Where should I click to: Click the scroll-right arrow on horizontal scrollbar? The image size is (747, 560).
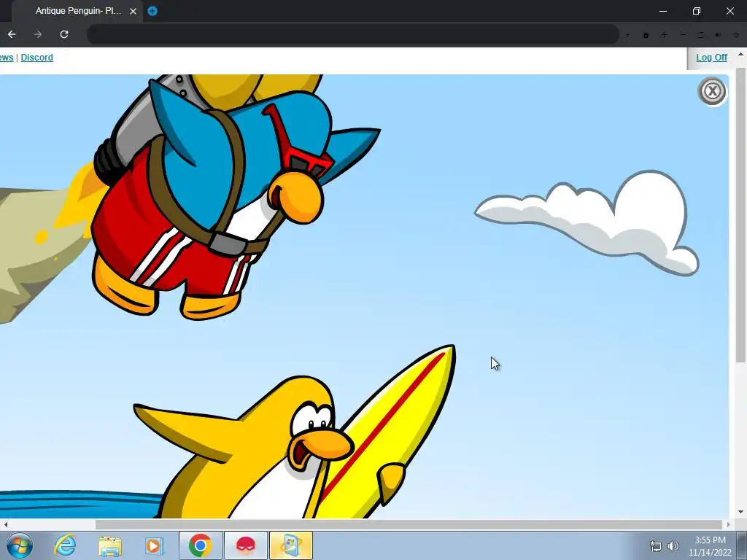pyautogui.click(x=729, y=524)
